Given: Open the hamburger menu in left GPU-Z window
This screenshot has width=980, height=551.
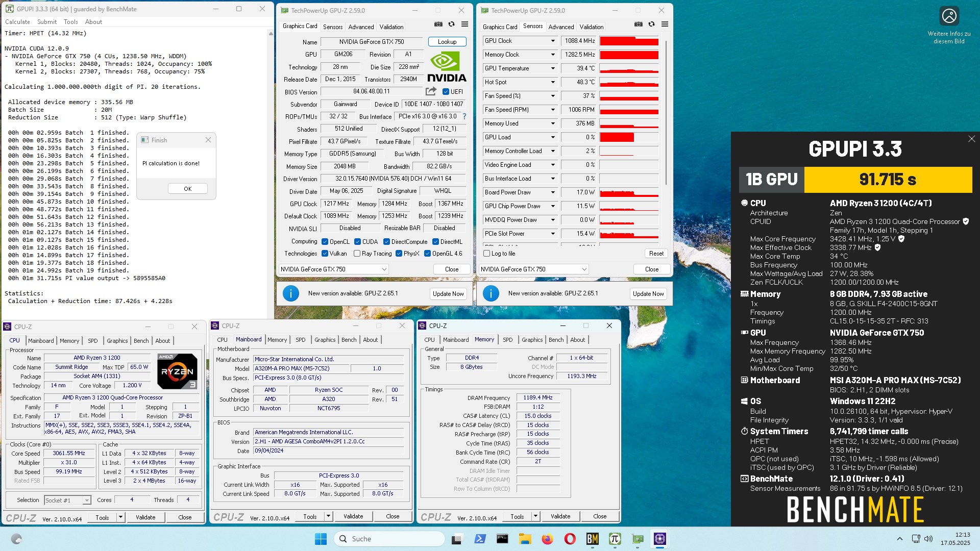Looking at the screenshot, I should click(464, 24).
